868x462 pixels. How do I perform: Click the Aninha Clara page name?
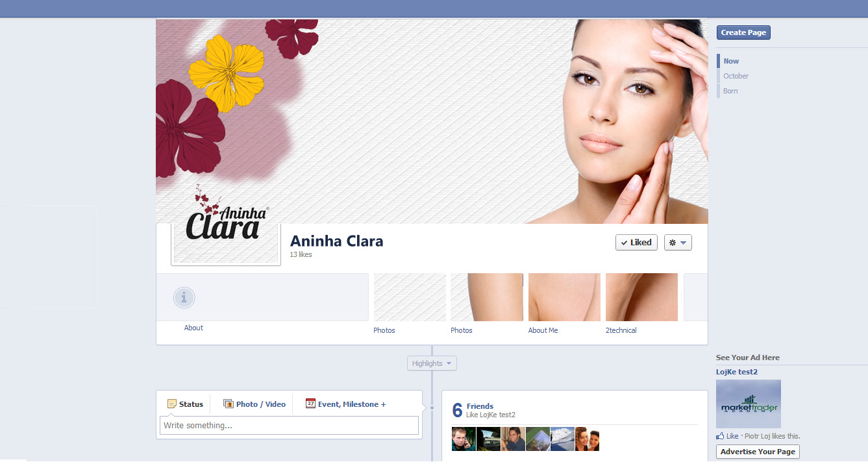[336, 241]
